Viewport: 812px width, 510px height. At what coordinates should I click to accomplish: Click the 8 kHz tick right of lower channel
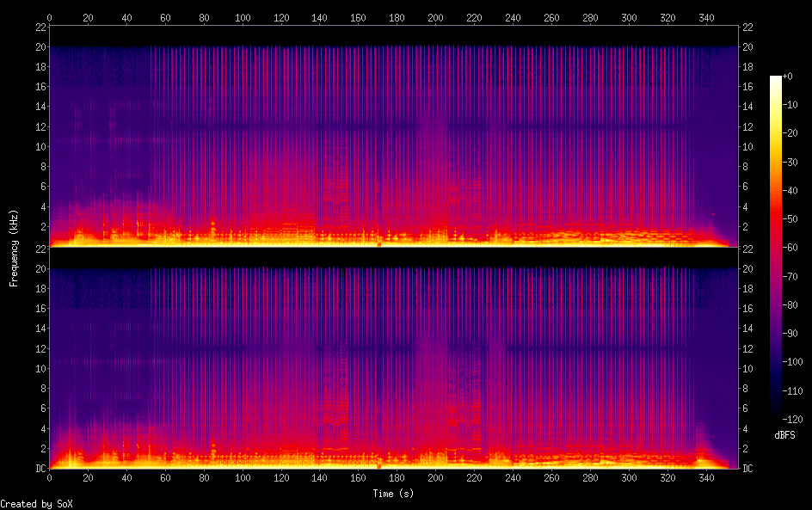pos(746,388)
